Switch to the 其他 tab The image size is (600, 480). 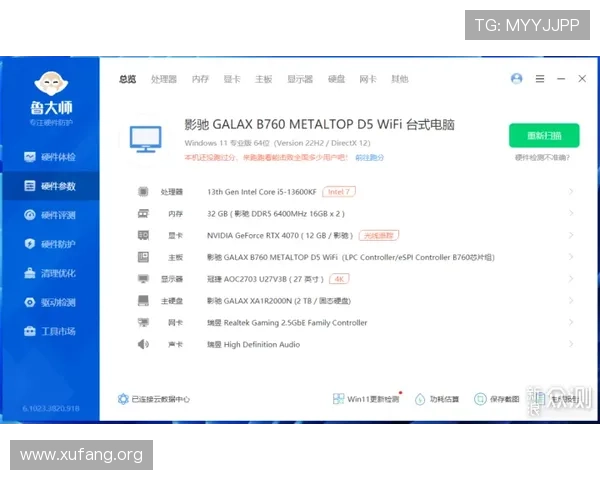pyautogui.click(x=399, y=79)
